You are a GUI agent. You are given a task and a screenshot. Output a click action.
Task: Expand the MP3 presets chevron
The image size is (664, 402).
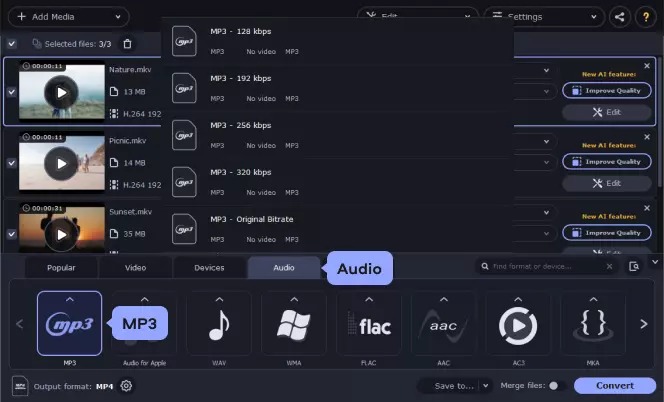click(70, 299)
